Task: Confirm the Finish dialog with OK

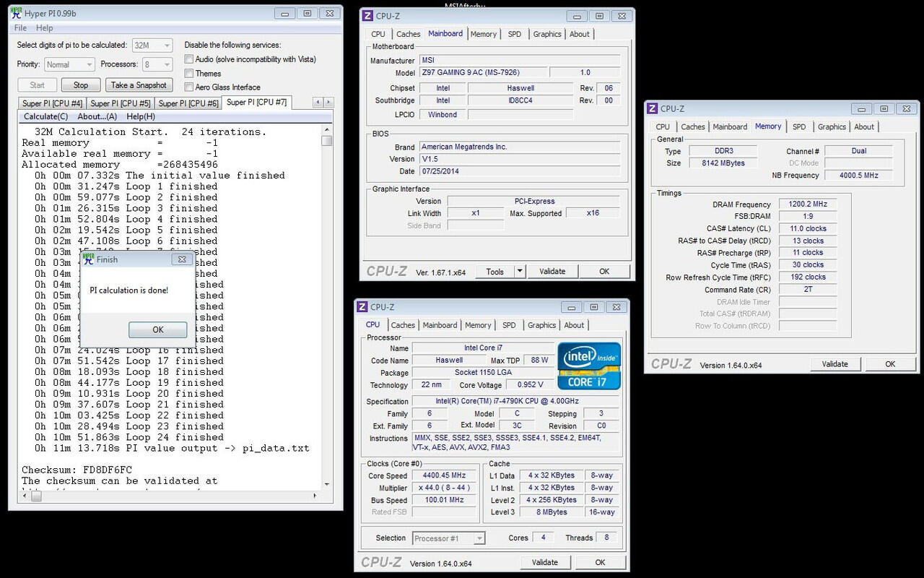Action: click(x=158, y=329)
